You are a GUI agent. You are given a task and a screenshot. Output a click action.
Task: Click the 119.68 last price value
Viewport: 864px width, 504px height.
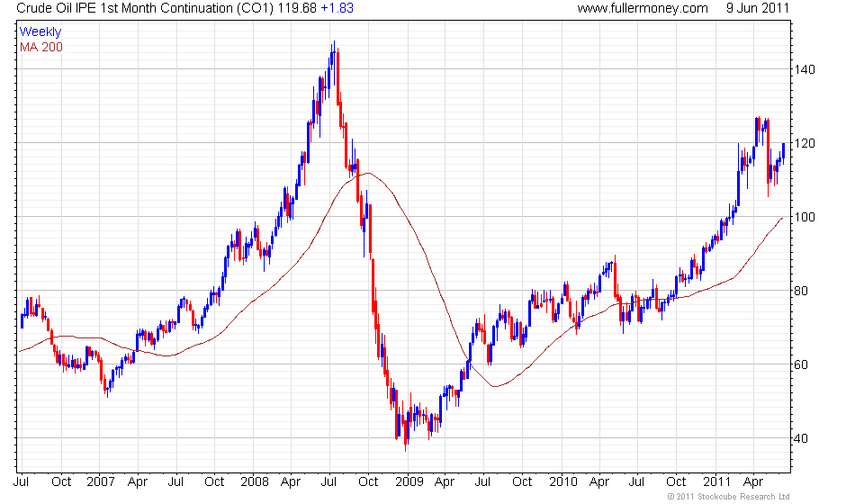tap(296, 8)
